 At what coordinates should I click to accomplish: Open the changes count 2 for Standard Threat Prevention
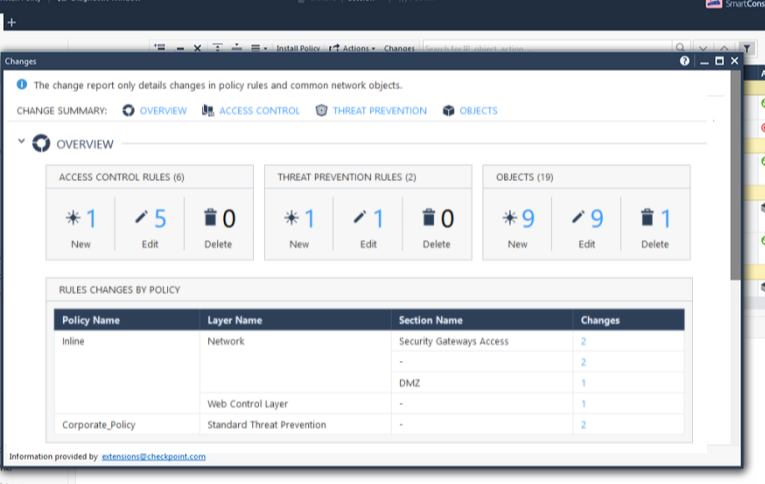coord(584,424)
